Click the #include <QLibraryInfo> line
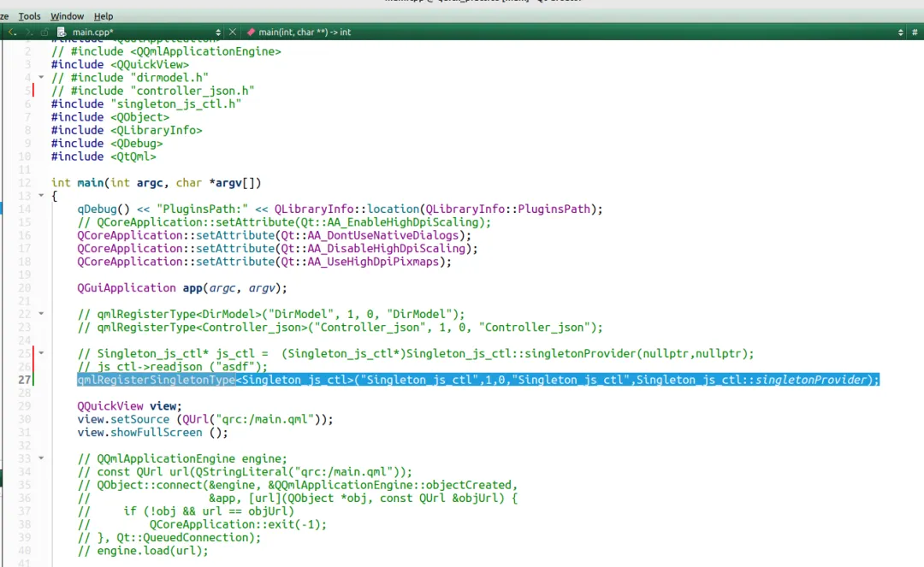 click(127, 130)
